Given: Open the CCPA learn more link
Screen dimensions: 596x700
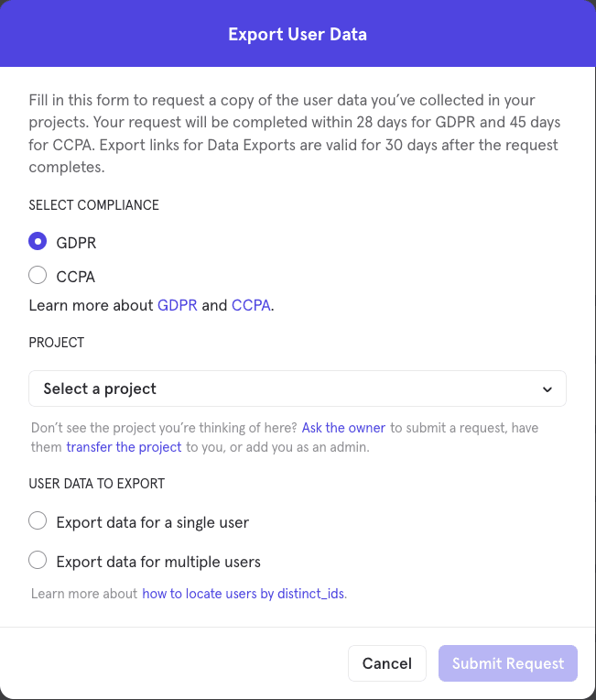Looking at the screenshot, I should pos(251,305).
